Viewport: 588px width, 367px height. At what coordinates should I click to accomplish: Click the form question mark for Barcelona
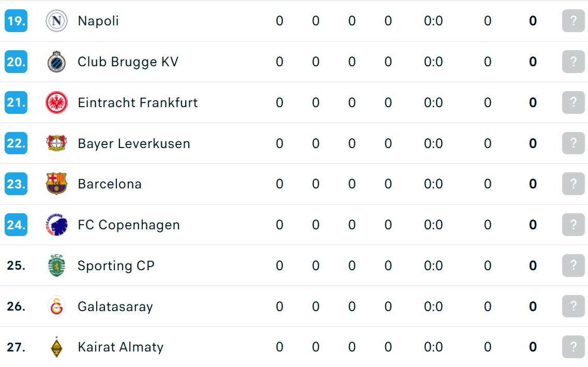(x=574, y=183)
